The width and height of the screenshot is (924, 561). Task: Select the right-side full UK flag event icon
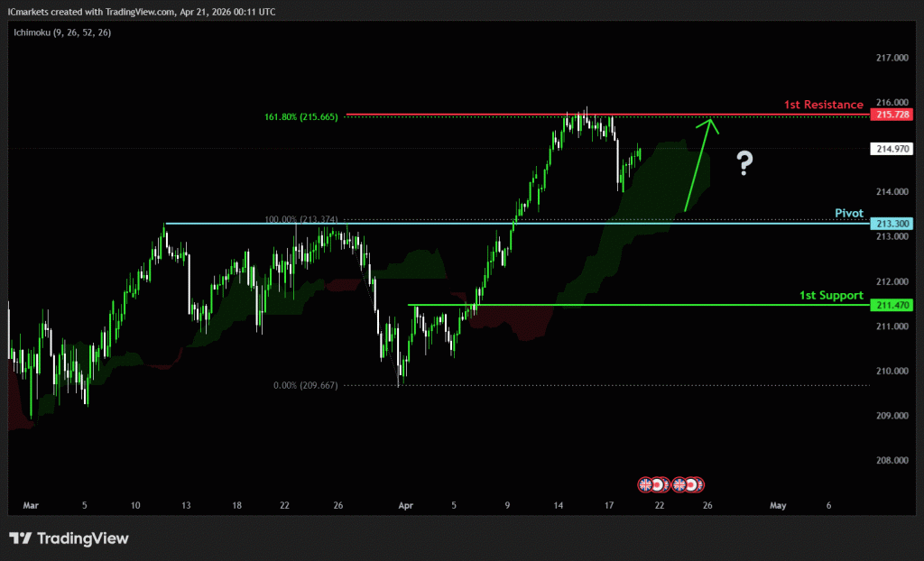tap(679, 484)
